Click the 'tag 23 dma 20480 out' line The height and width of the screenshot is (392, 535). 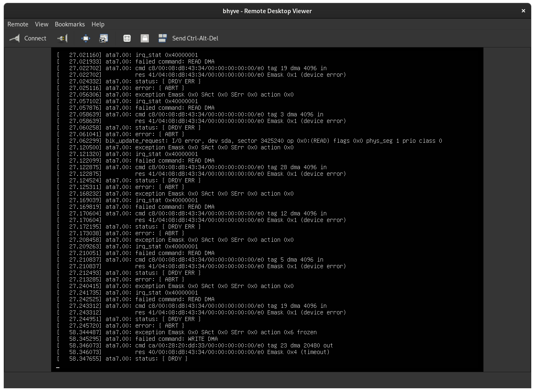195,345
